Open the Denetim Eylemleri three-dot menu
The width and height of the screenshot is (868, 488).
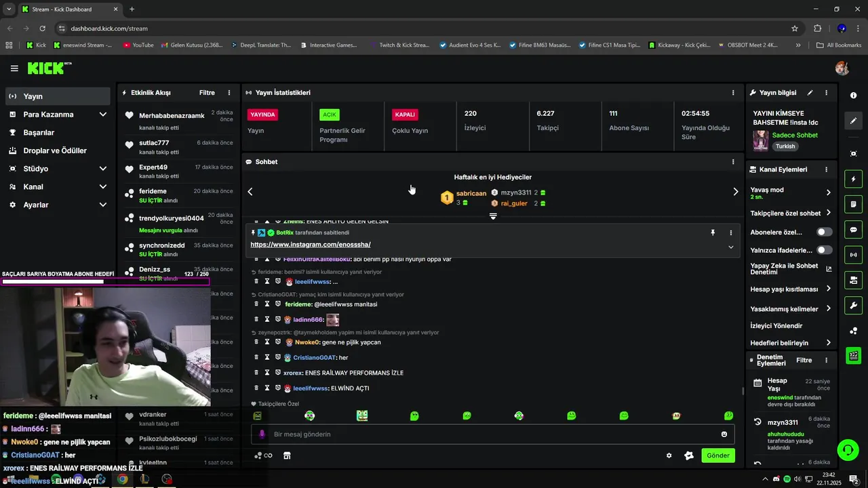[x=826, y=361]
